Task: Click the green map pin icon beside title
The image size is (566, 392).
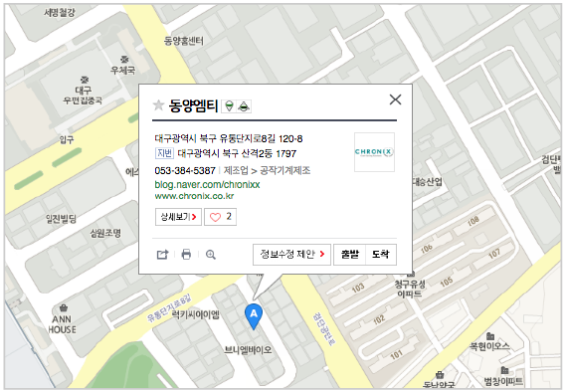Action: click(x=229, y=106)
